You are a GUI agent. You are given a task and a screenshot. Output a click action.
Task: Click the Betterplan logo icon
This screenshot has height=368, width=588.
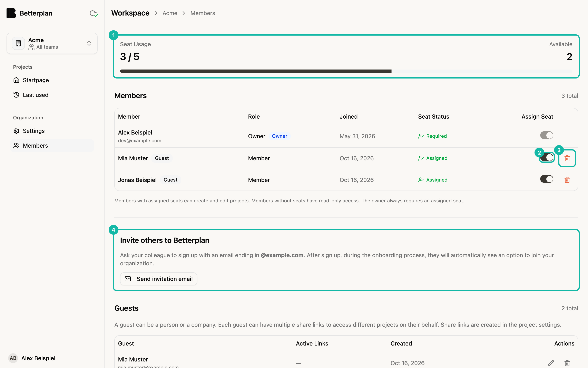11,13
